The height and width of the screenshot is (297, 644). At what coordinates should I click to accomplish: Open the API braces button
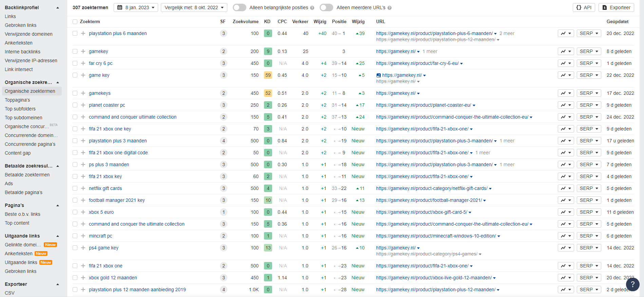coord(584,7)
